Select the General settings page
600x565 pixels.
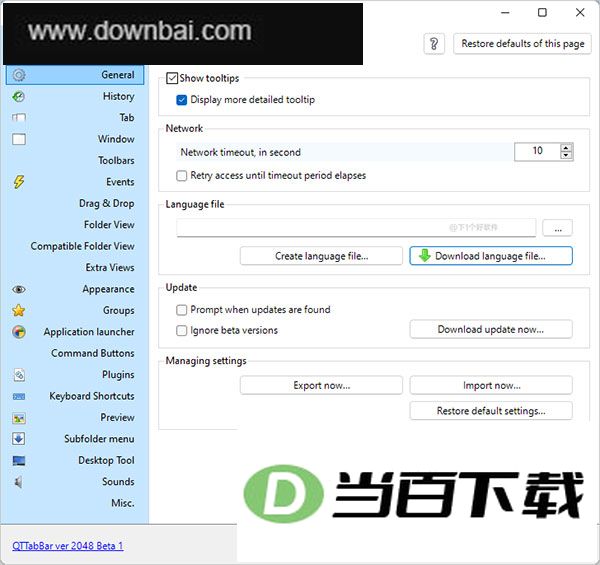75,75
